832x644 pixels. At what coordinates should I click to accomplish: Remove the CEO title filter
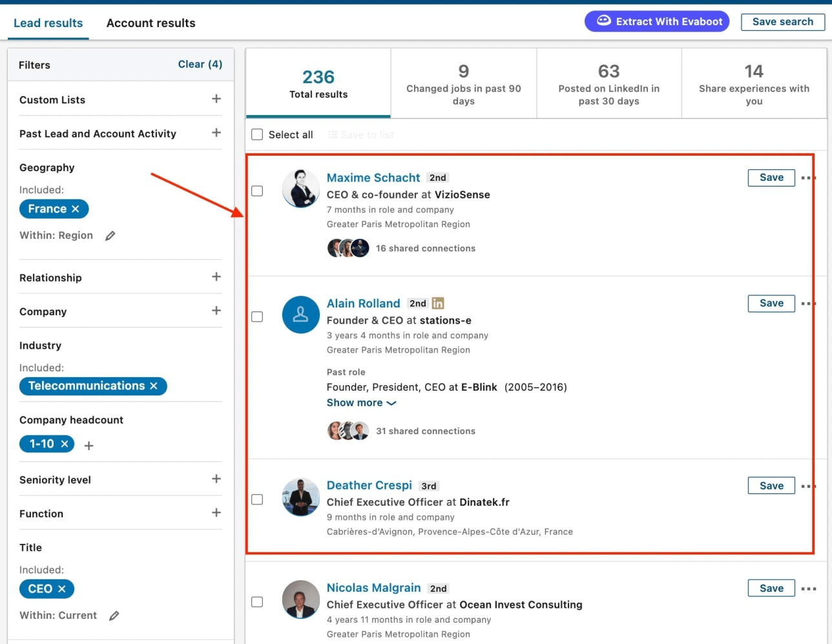click(62, 588)
